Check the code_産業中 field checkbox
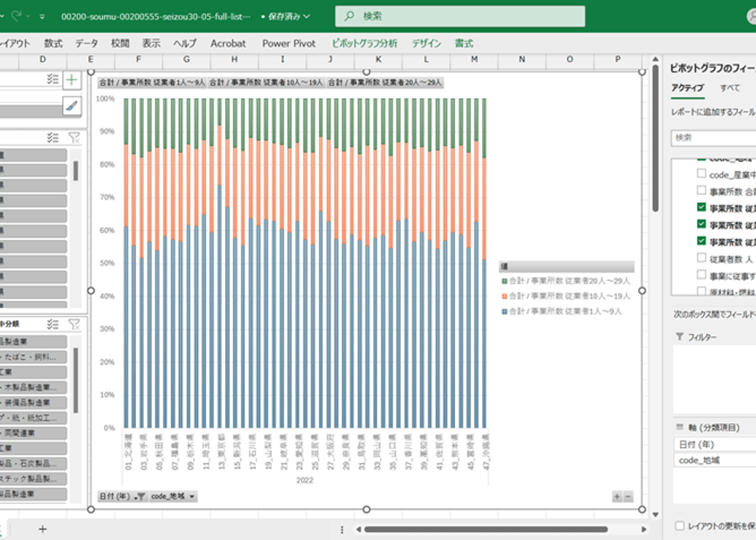756x540 pixels. (x=701, y=173)
